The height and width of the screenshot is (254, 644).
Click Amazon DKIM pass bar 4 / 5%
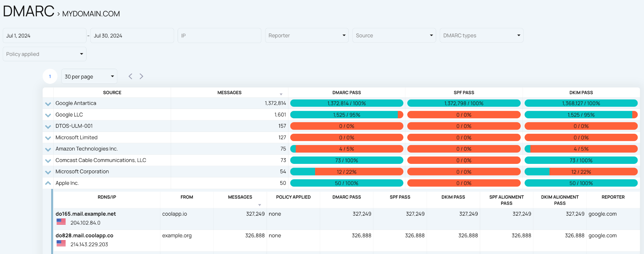point(581,149)
